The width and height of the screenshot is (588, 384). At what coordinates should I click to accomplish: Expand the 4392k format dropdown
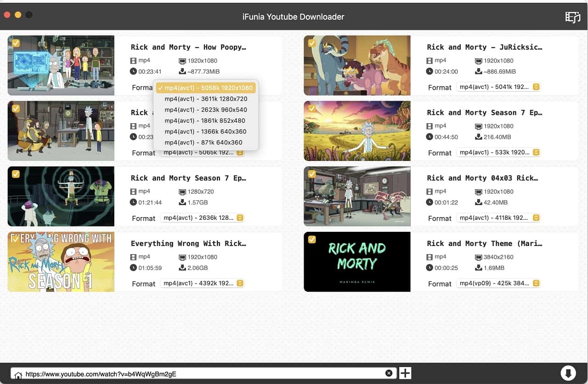point(202,283)
